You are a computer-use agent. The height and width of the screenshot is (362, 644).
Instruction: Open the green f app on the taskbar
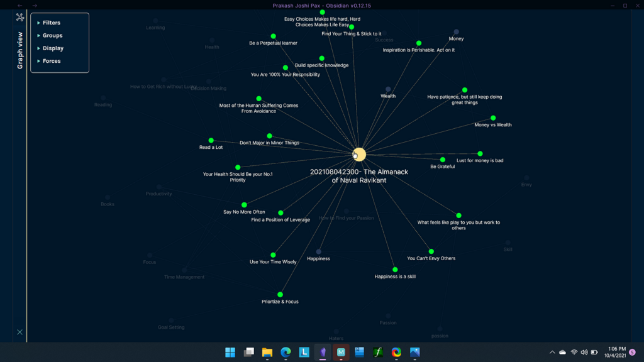tap(378, 352)
